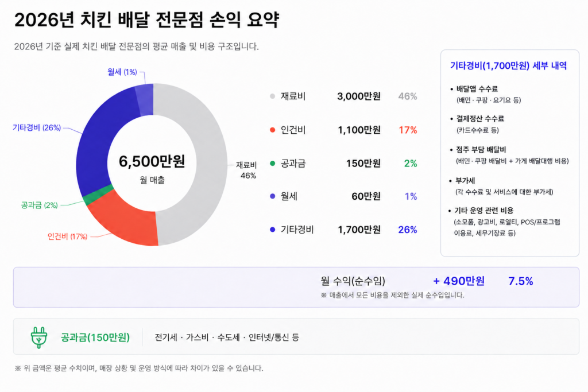Image resolution: width=588 pixels, height=392 pixels.
Task: Click the red 17% percentage in the table
Action: click(x=408, y=130)
